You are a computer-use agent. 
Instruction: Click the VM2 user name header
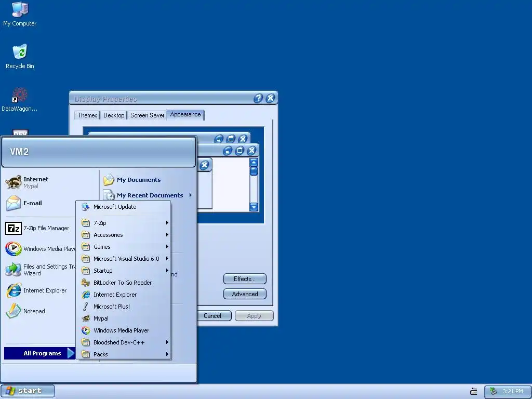click(19, 151)
